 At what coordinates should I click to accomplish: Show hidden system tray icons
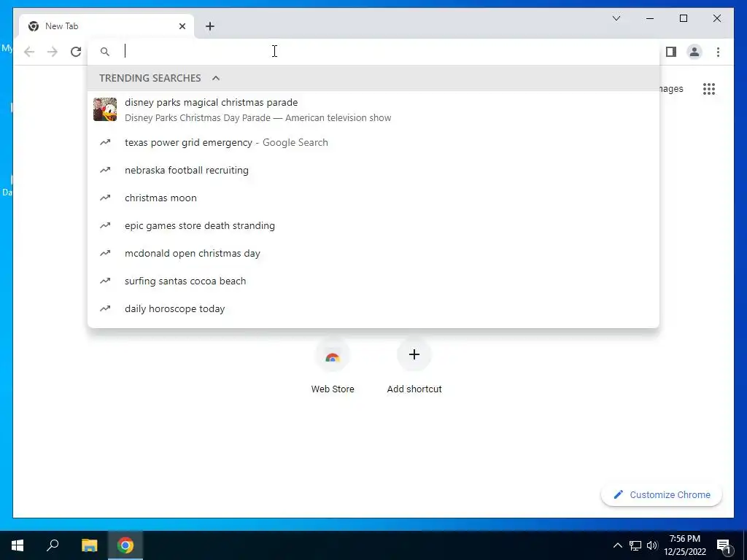pyautogui.click(x=617, y=545)
